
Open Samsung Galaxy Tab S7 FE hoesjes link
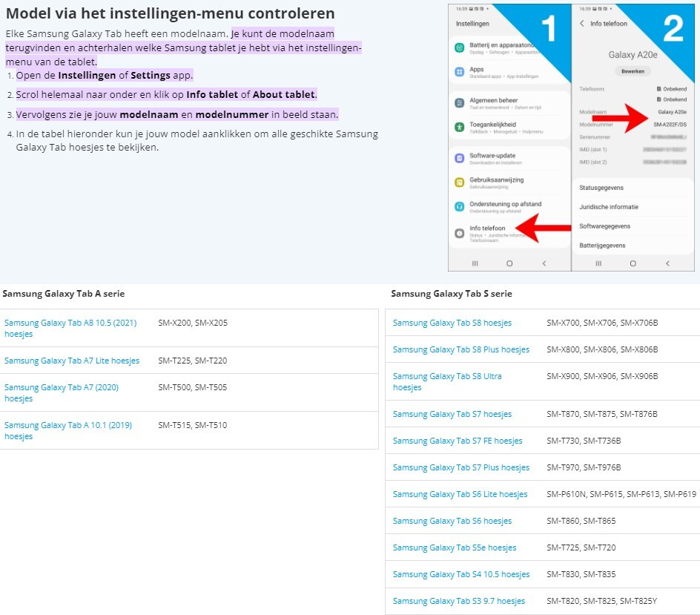pos(458,441)
